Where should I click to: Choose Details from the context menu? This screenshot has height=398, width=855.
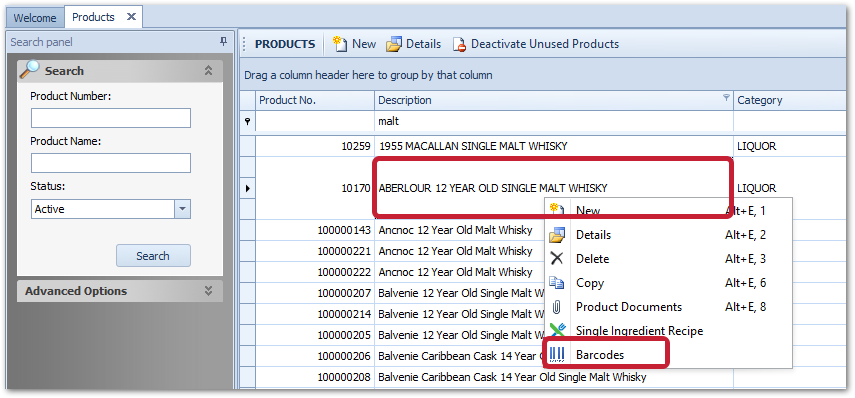670,235
